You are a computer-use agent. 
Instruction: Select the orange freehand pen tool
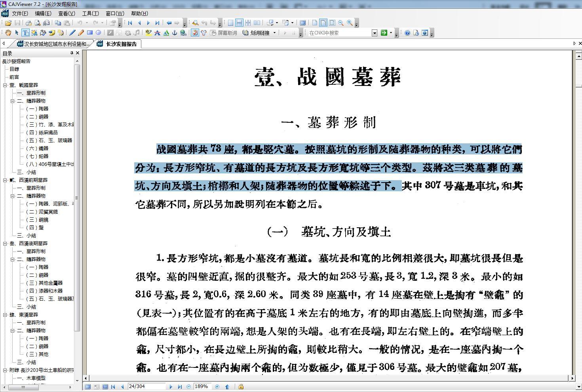[x=81, y=33]
